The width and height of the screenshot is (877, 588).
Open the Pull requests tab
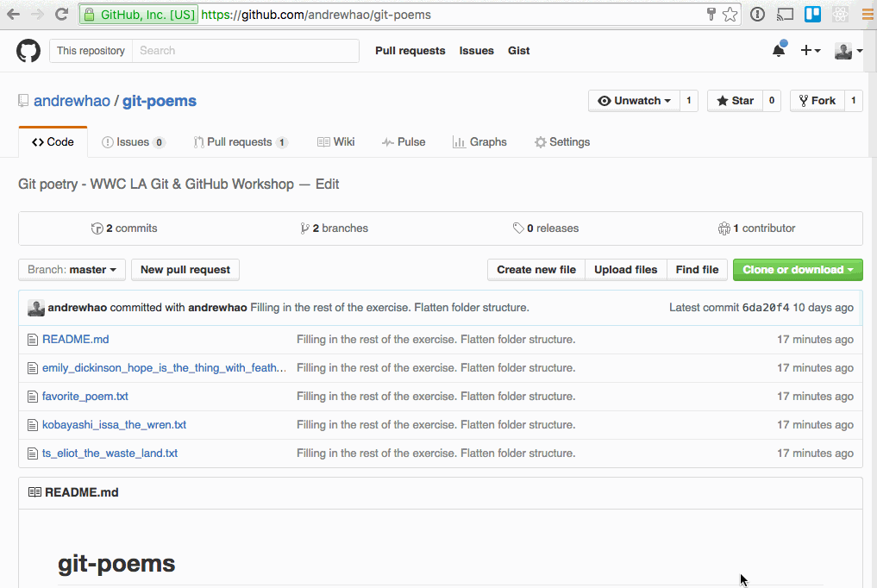pos(241,142)
